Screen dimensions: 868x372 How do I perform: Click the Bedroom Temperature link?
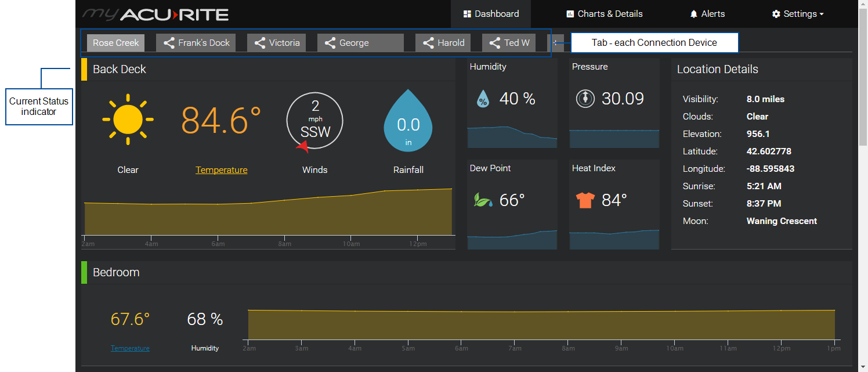(x=130, y=348)
